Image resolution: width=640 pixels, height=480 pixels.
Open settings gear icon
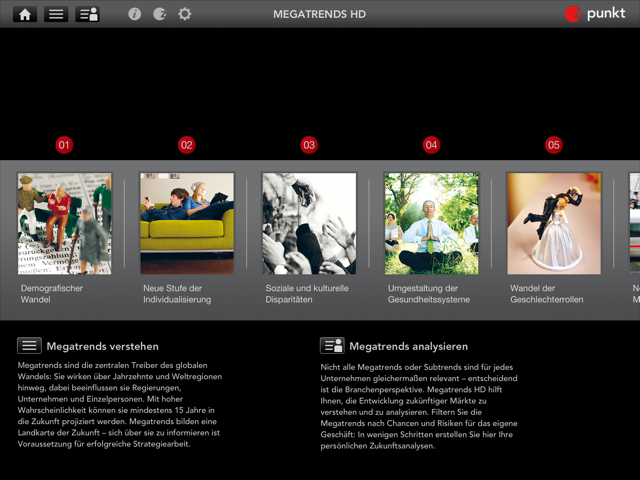[x=185, y=14]
